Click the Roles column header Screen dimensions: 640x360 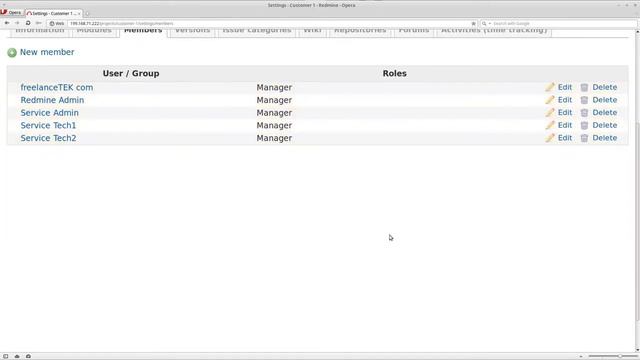click(x=394, y=73)
